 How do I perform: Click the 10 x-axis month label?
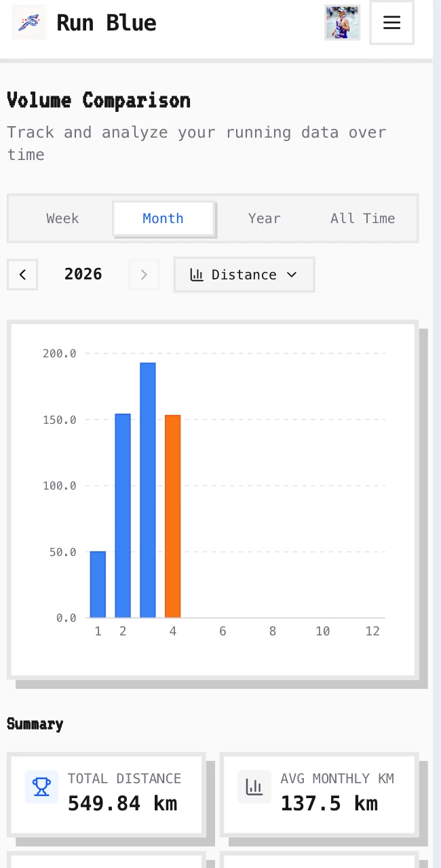tap(323, 631)
